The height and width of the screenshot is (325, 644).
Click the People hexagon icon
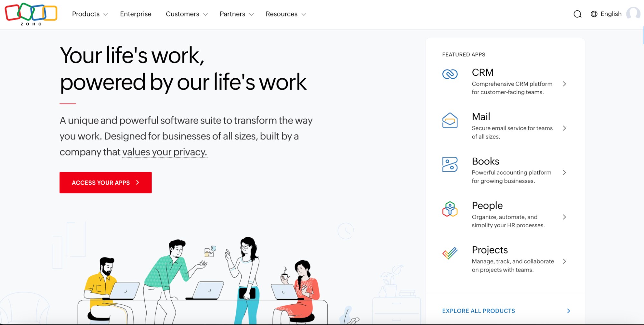[449, 209]
